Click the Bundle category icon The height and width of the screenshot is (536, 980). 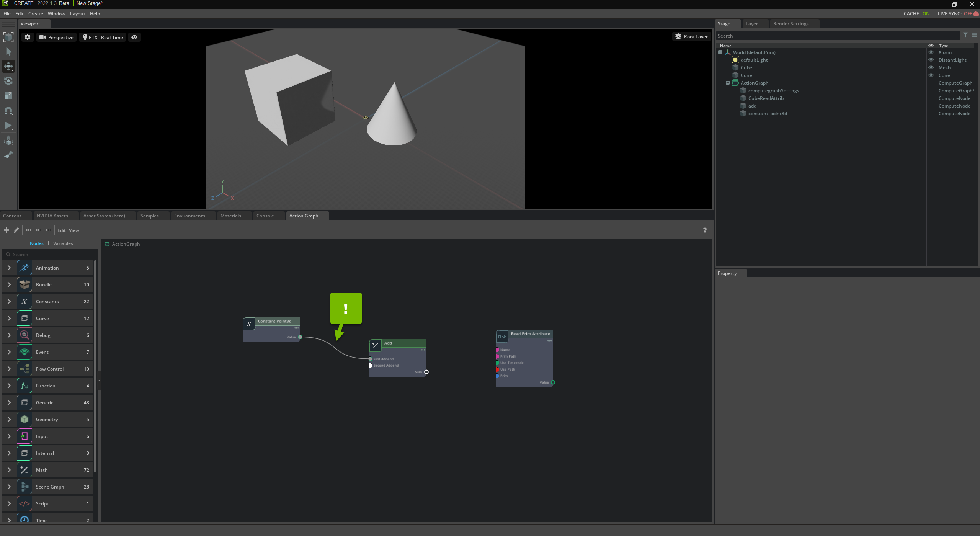click(x=24, y=284)
